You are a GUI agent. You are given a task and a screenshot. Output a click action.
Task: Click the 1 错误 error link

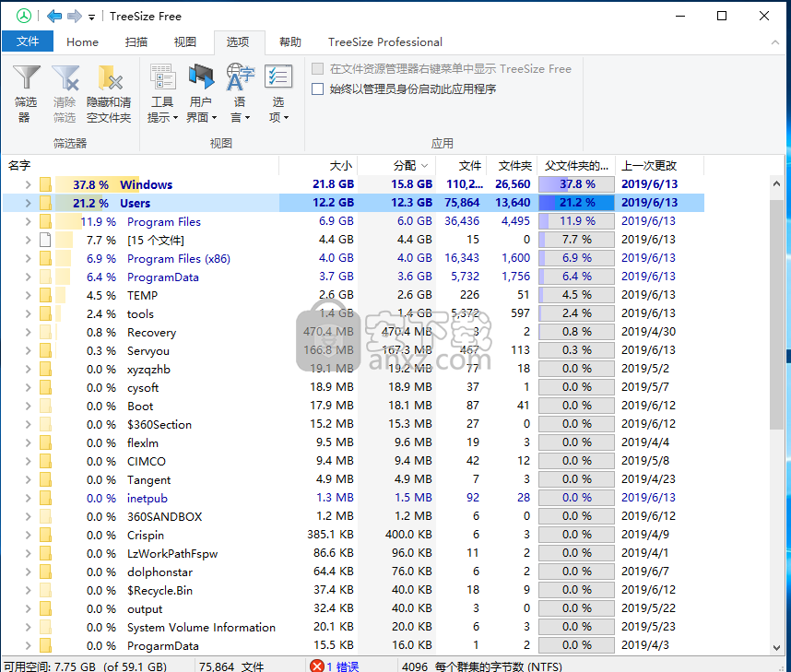click(342, 666)
